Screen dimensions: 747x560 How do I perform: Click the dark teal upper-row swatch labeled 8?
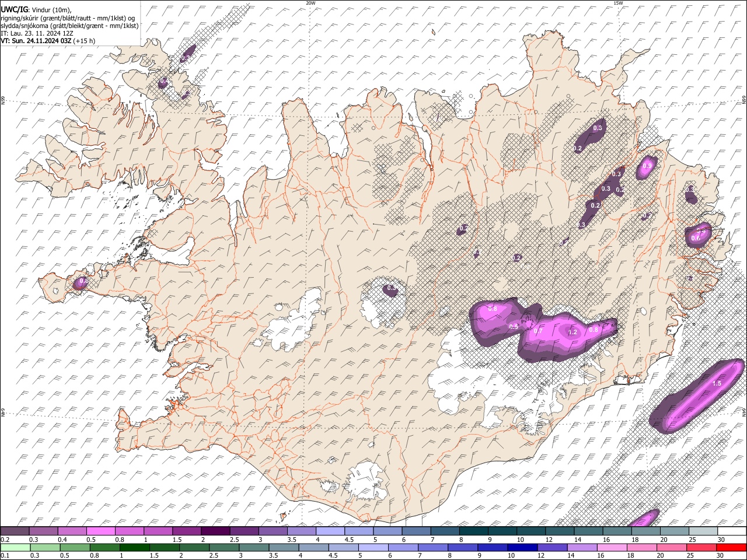click(473, 531)
